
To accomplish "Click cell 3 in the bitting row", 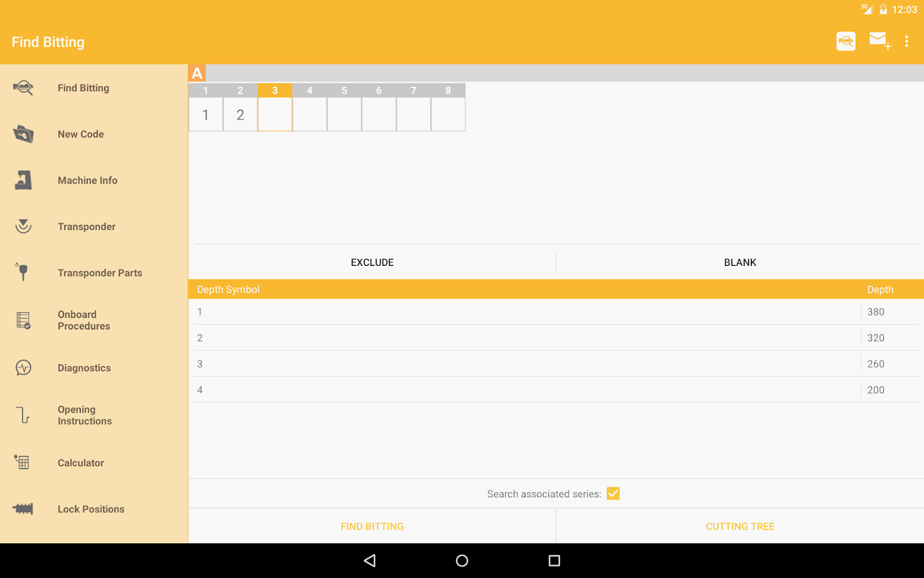I will pos(275,114).
